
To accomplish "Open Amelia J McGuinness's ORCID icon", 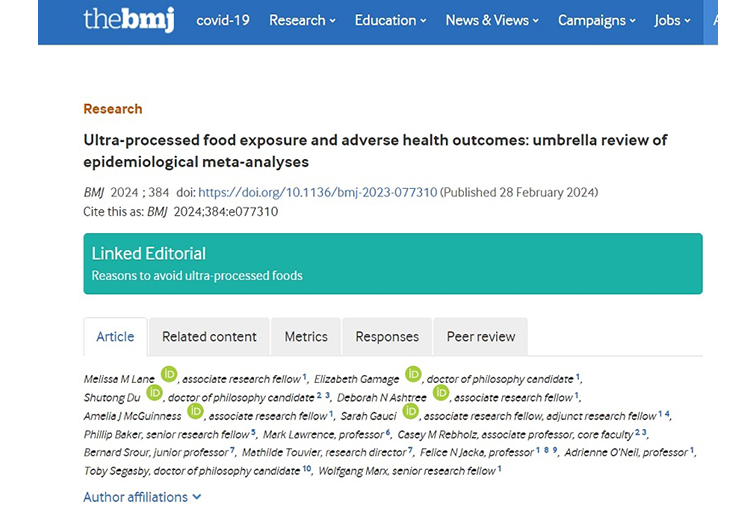I will (x=195, y=411).
